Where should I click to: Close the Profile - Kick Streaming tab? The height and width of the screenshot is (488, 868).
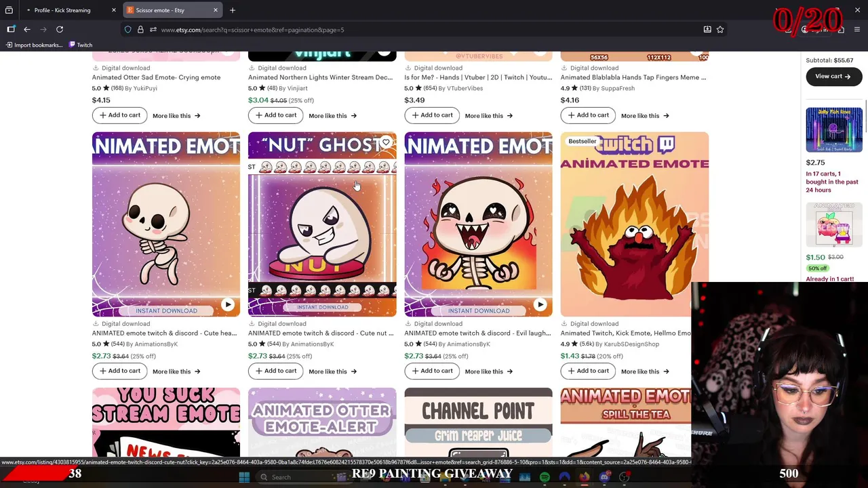114,10
